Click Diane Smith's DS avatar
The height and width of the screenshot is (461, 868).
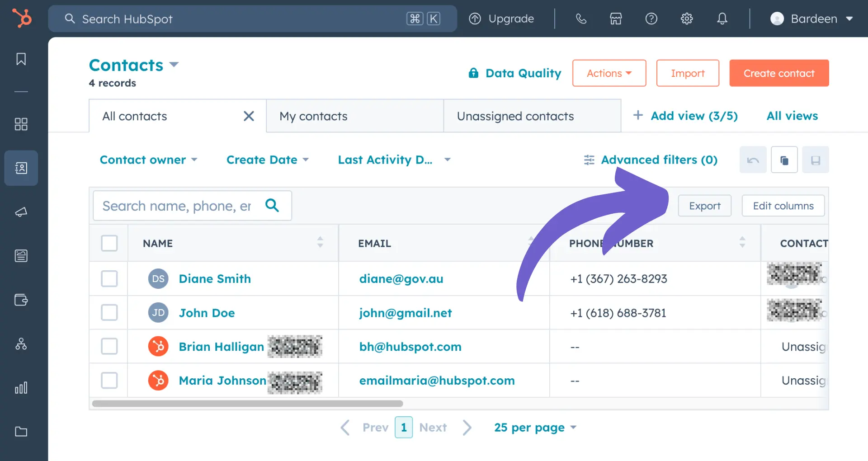[158, 278]
